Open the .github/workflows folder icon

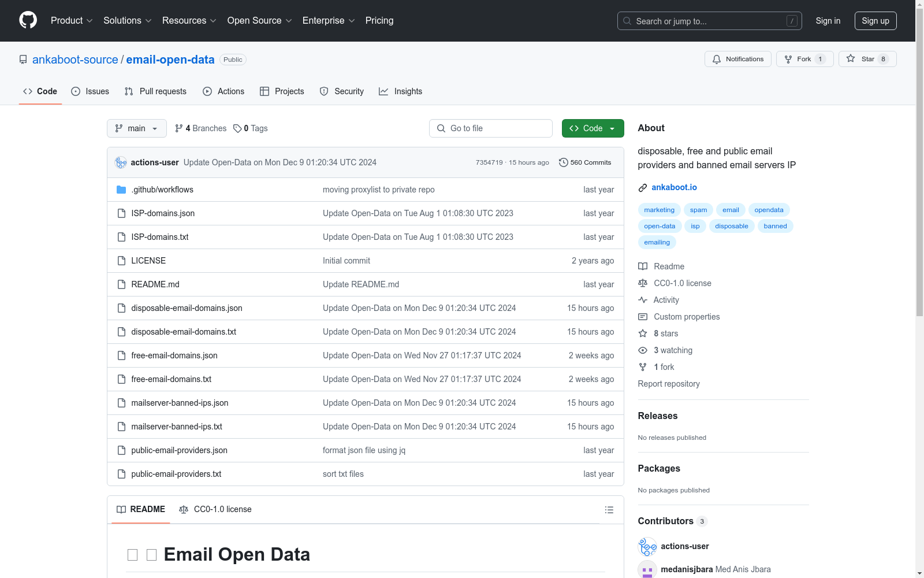tap(121, 190)
